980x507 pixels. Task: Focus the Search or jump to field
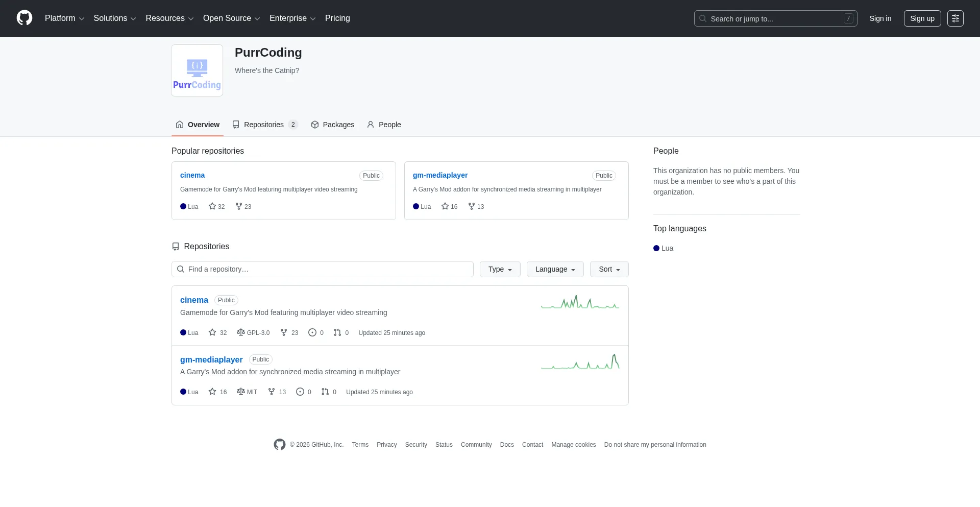776,18
